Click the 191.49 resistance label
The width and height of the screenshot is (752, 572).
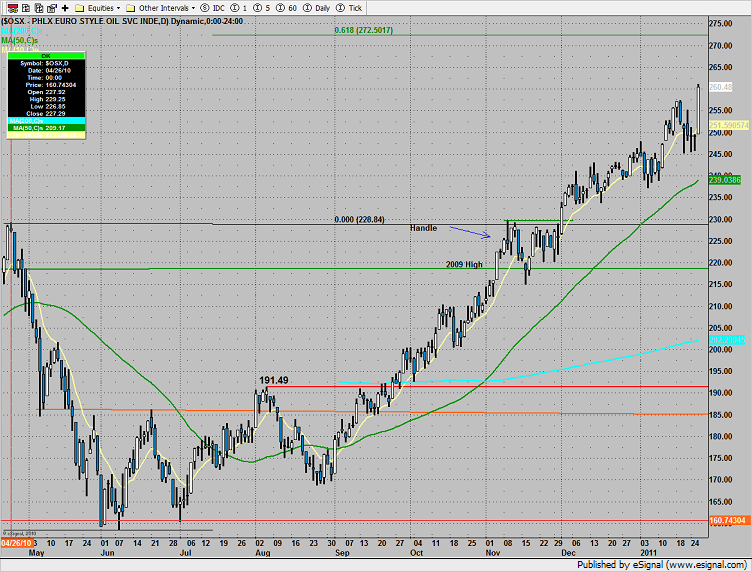pos(275,380)
